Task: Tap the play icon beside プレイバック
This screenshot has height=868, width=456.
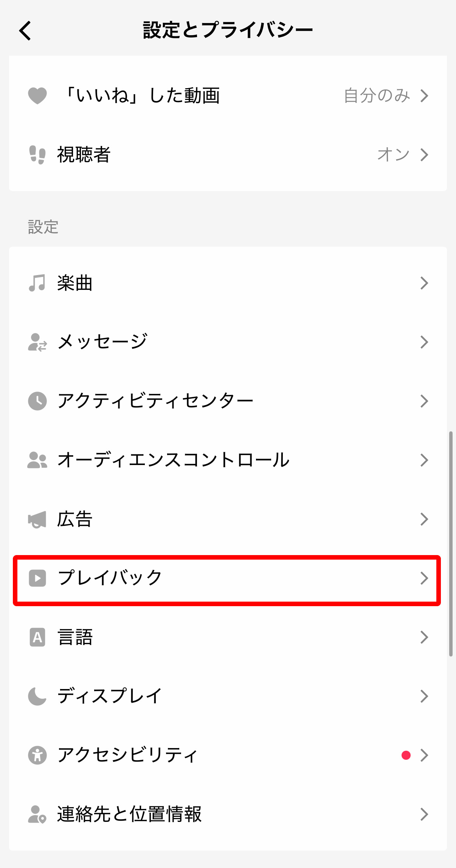Action: point(37,578)
